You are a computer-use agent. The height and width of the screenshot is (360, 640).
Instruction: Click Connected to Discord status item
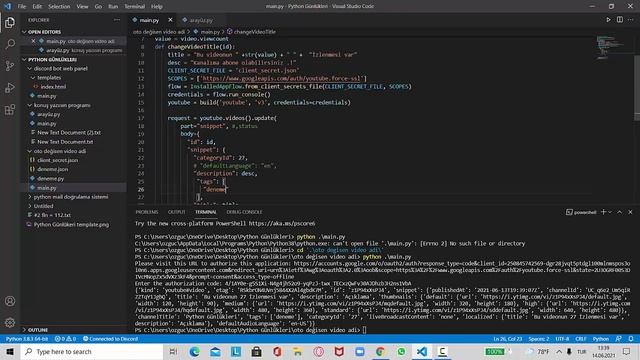coord(110,339)
